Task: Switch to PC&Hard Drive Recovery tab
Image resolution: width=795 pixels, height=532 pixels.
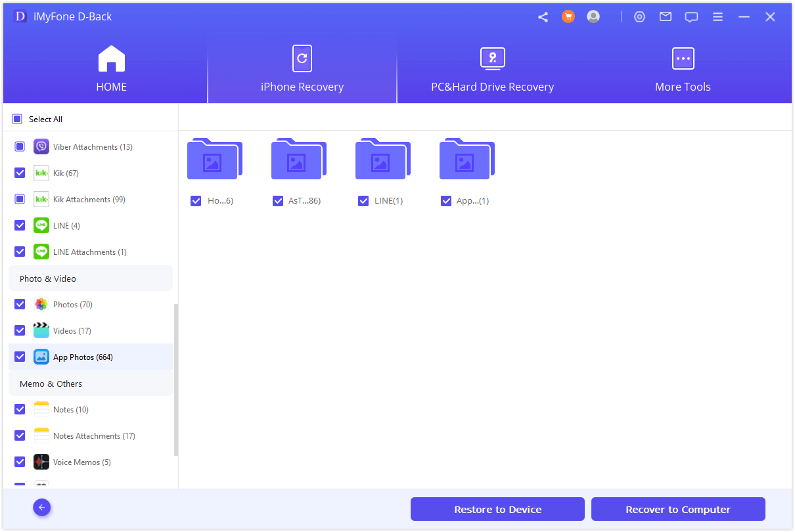Action: click(x=492, y=69)
